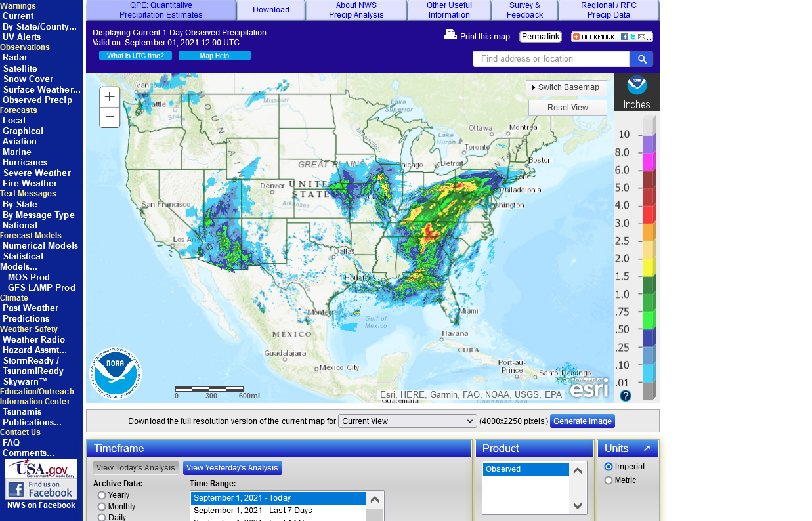Click the magnifier search button

pos(641,59)
